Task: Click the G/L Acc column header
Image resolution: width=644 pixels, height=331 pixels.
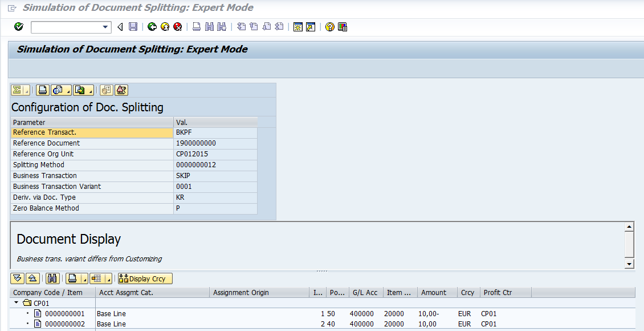Action: 365,292
